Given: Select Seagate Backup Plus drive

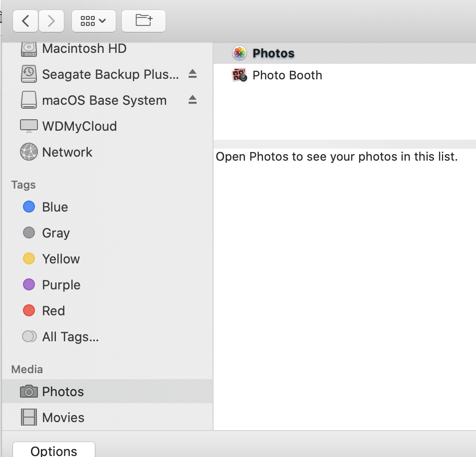Looking at the screenshot, I should coord(107,74).
